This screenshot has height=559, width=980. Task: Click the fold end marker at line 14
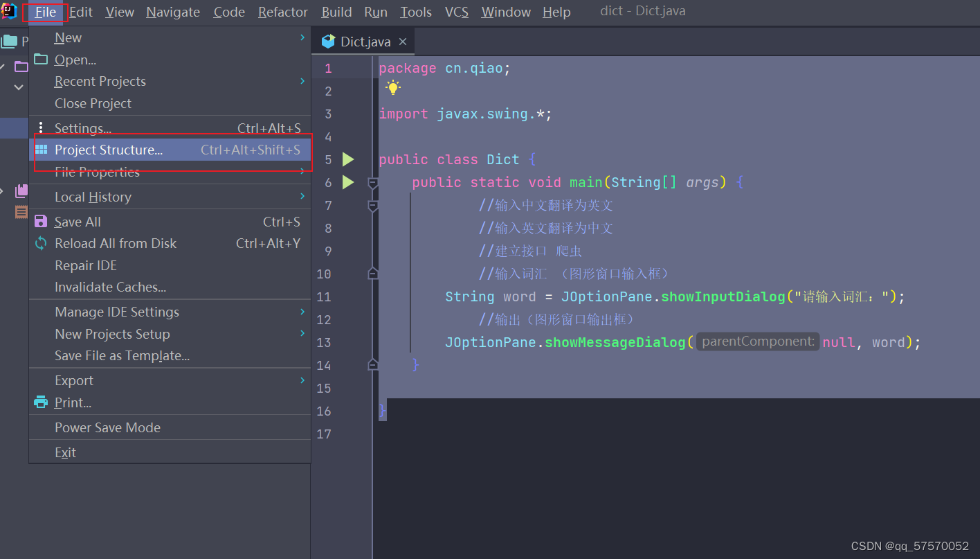[373, 364]
